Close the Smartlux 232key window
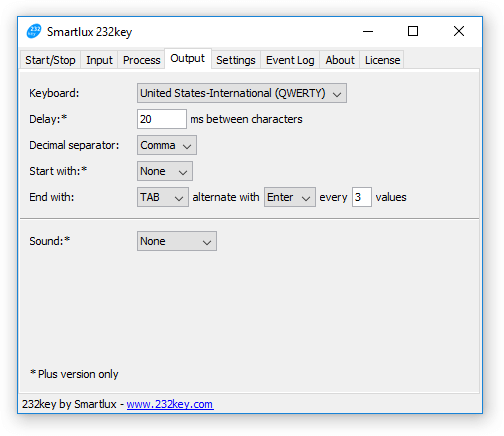 (x=459, y=31)
